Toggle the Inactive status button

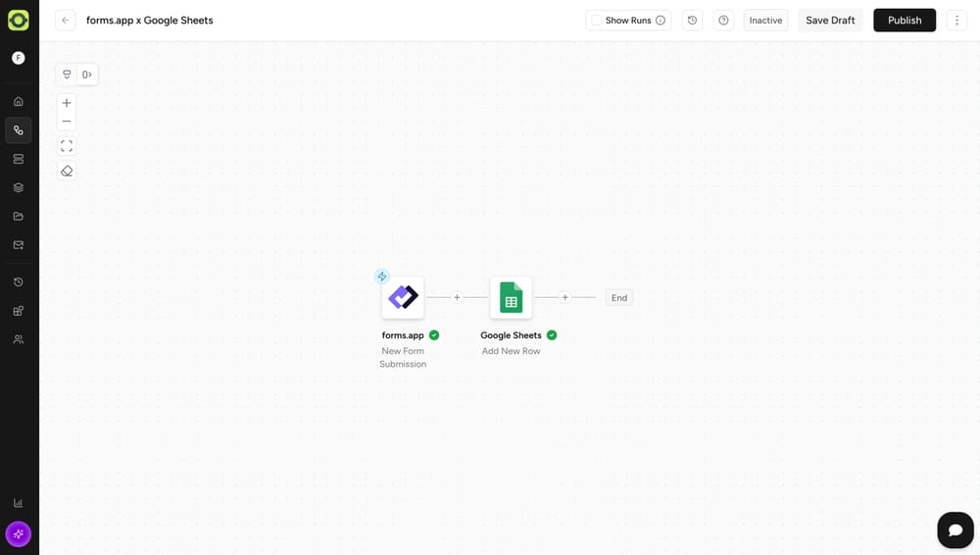click(765, 20)
